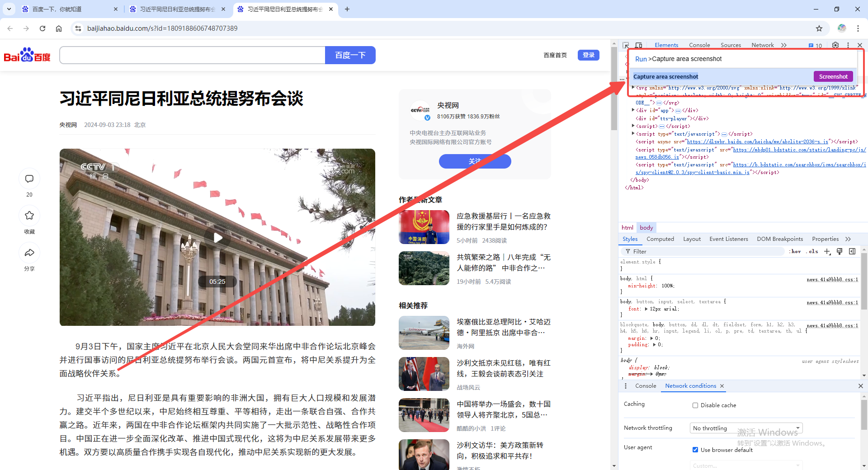This screenshot has height=470, width=868.
Task: Check the Disable cache checkbox
Action: pos(695,405)
